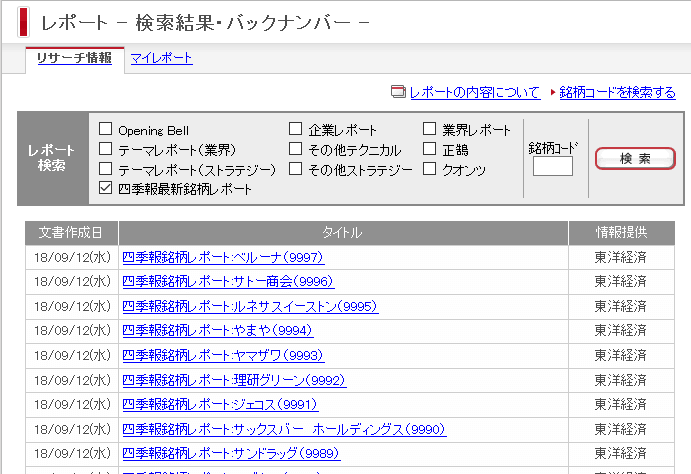This screenshot has height=474, width=691.
Task: Click the window icon beside レポートの内容について
Action: pyautogui.click(x=399, y=93)
